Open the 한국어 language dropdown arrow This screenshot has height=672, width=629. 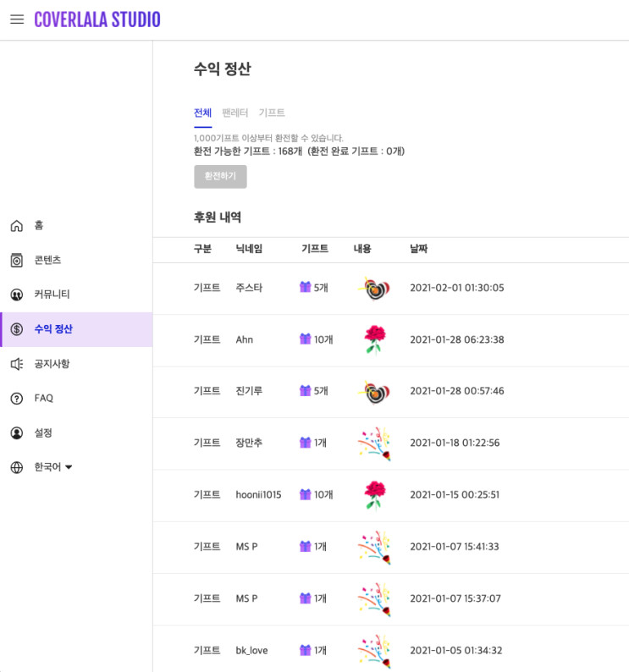point(69,467)
